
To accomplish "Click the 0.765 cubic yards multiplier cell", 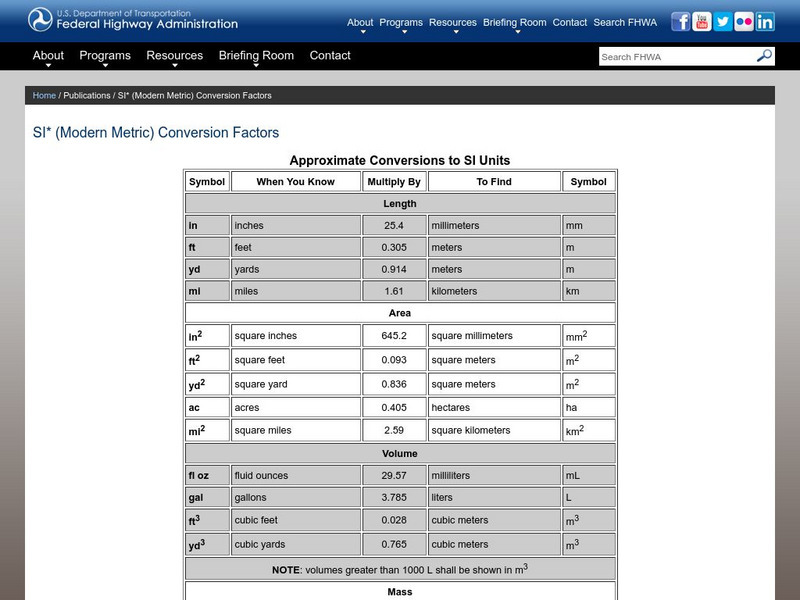I will 394,544.
